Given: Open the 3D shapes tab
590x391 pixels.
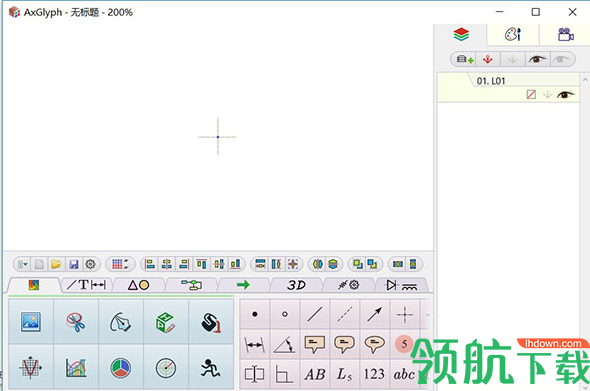Looking at the screenshot, I should coord(296,285).
